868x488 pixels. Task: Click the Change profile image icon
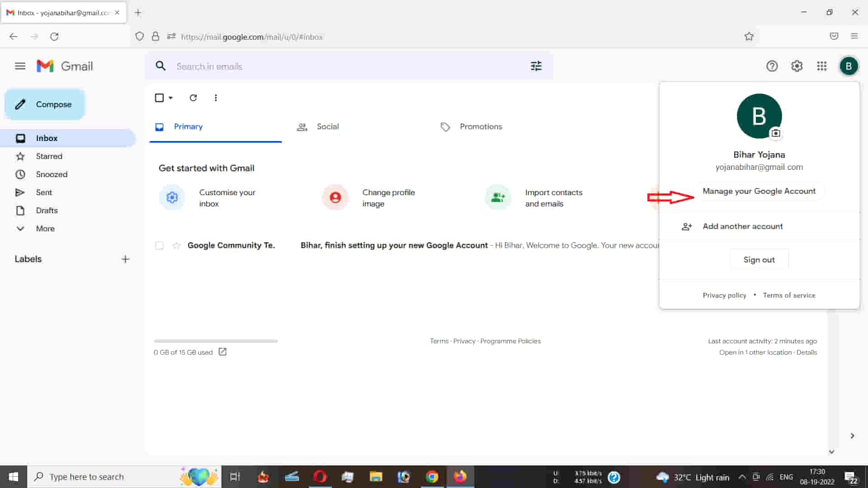[x=335, y=197]
